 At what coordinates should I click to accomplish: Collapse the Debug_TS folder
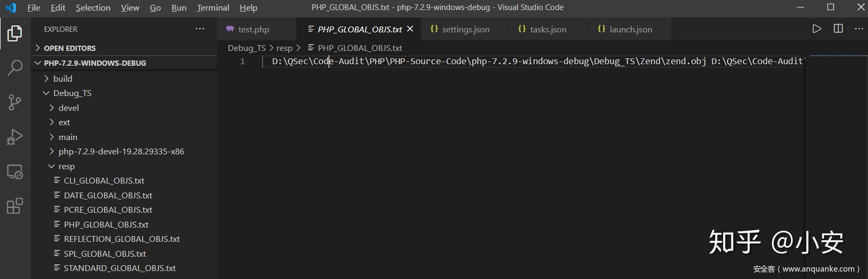(72, 93)
